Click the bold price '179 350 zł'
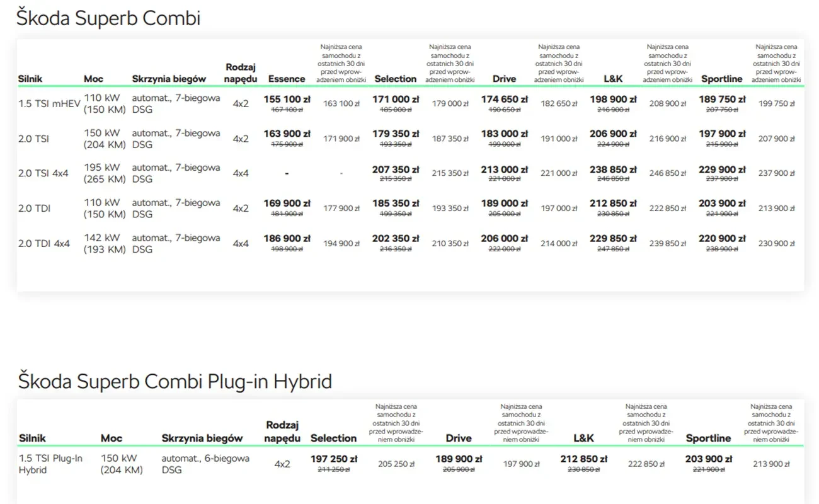This screenshot has width=819, height=504. (396, 134)
